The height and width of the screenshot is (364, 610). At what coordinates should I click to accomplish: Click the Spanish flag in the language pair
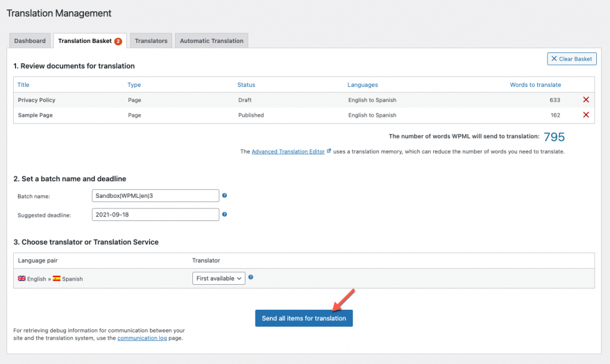click(55, 278)
